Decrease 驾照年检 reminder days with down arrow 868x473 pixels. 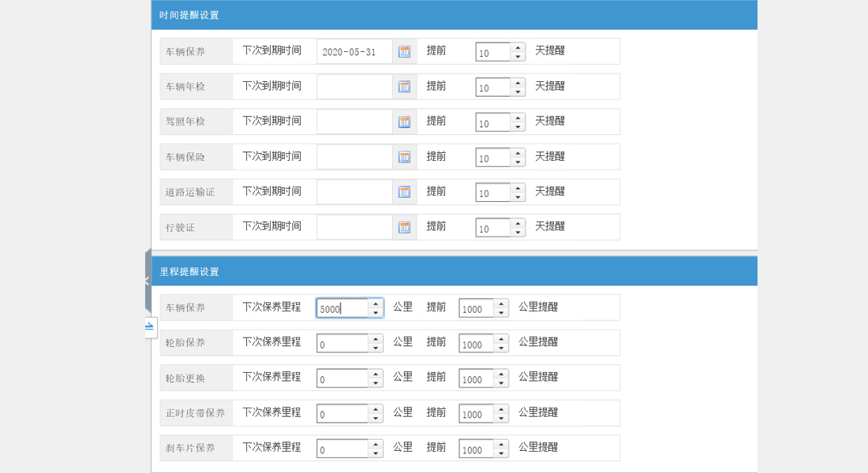pos(518,127)
